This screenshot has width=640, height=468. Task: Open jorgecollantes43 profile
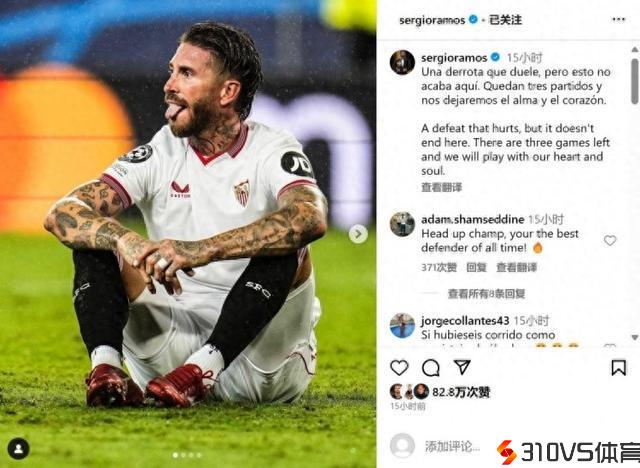(x=465, y=321)
